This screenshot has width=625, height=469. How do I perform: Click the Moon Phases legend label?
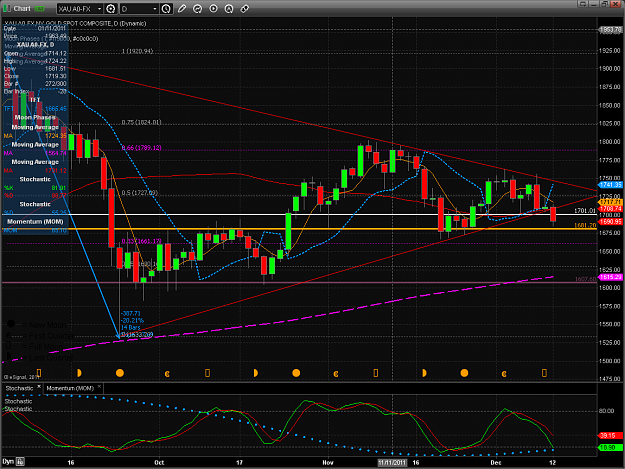tap(35, 117)
